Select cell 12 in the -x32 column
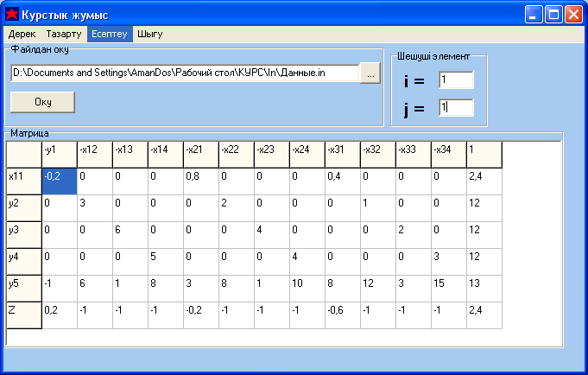Image resolution: width=588 pixels, height=375 pixels. [378, 289]
